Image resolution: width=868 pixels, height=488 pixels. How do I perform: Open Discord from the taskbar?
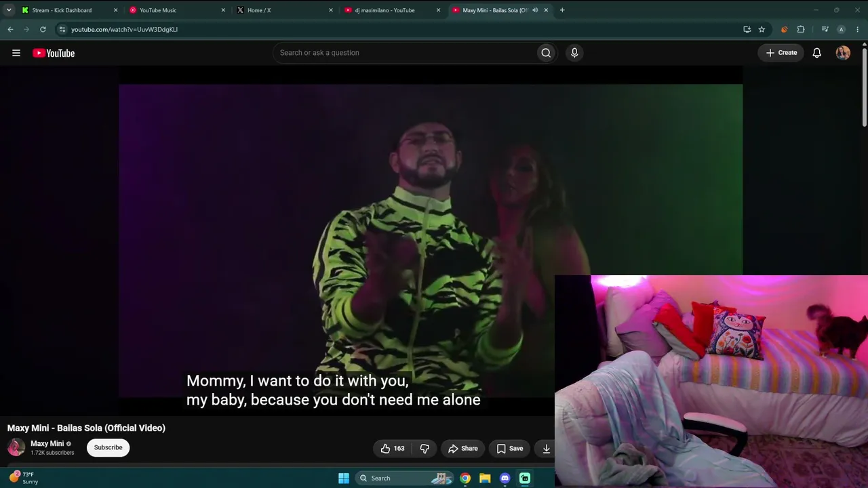(505, 478)
